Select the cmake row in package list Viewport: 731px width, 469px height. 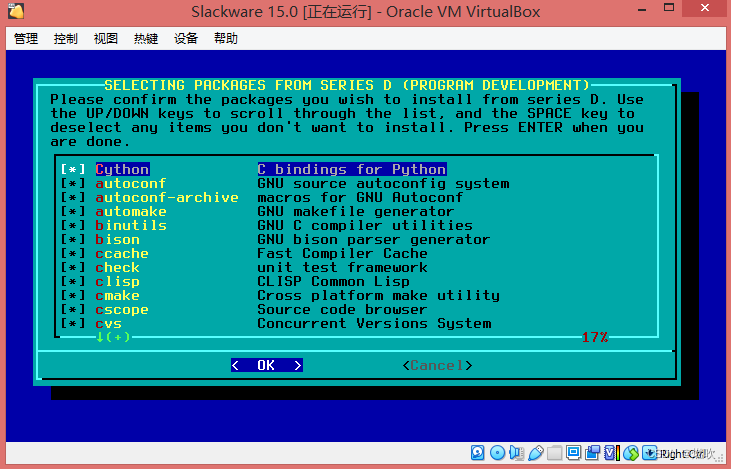pyautogui.click(x=280, y=295)
